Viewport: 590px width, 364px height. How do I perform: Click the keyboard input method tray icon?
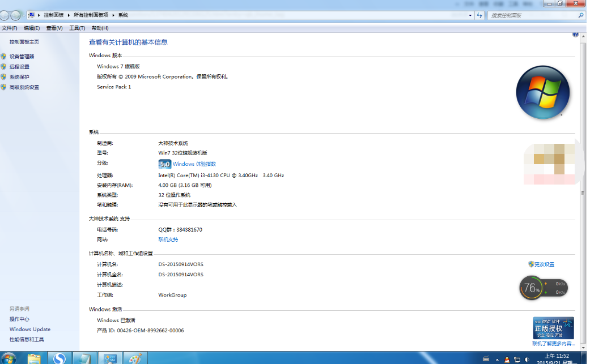486,359
